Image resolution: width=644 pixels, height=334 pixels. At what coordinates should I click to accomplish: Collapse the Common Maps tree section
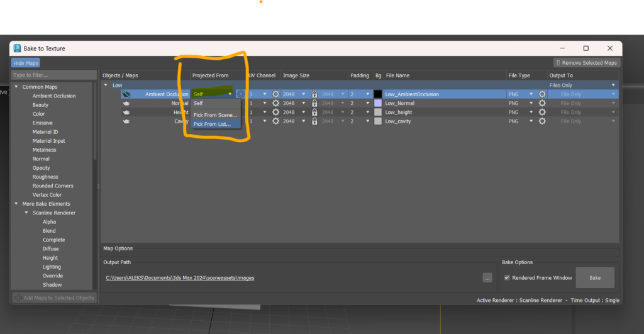16,87
